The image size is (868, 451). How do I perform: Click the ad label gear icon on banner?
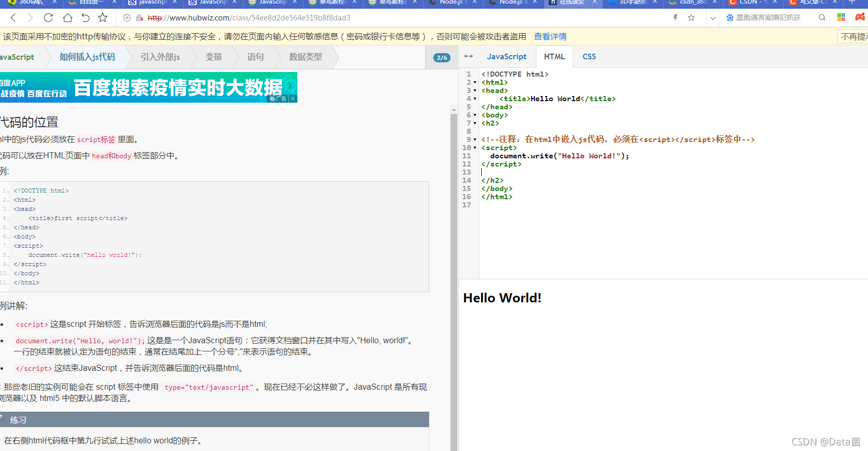(272, 99)
